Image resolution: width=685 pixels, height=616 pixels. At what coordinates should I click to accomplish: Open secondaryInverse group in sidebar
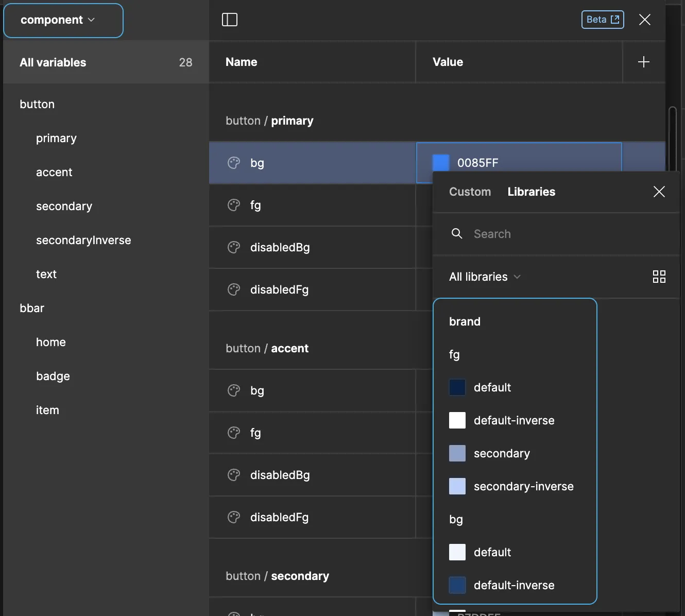pos(83,241)
